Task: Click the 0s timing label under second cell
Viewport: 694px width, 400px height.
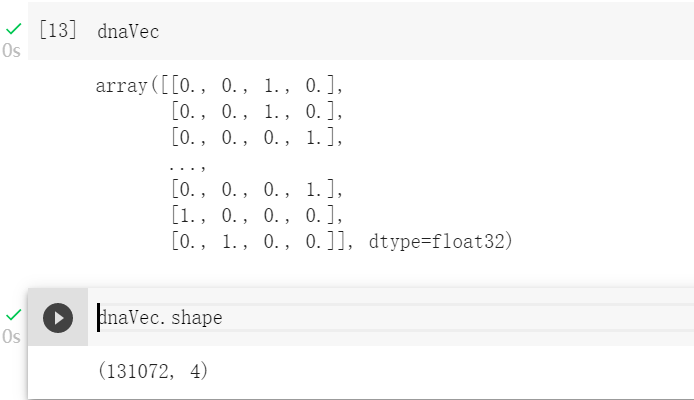Action: click(11, 337)
